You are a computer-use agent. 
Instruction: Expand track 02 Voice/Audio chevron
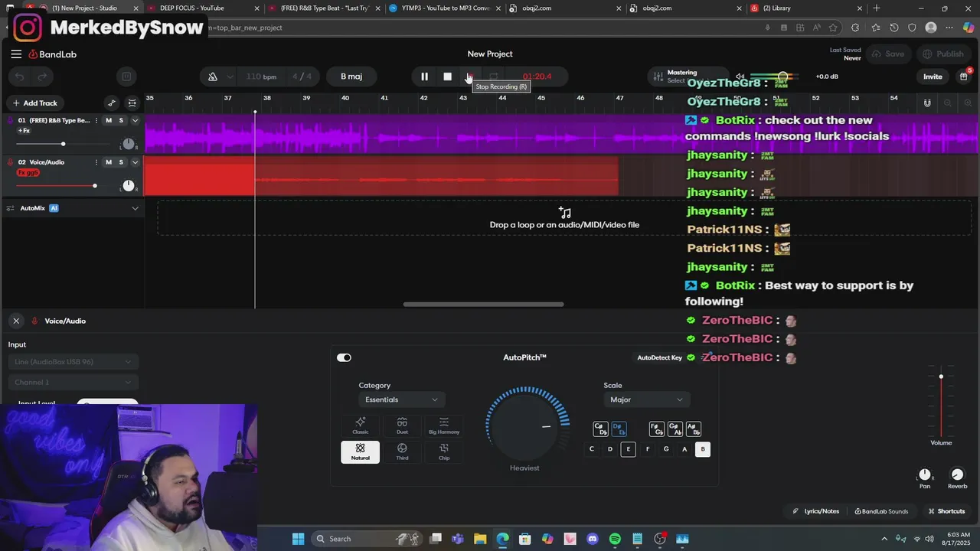136,162
